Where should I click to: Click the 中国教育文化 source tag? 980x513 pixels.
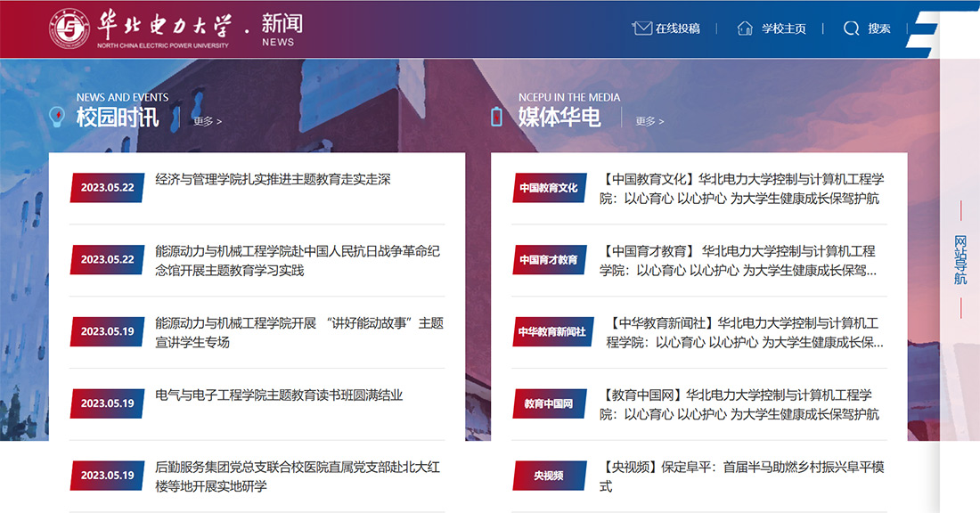[549, 188]
